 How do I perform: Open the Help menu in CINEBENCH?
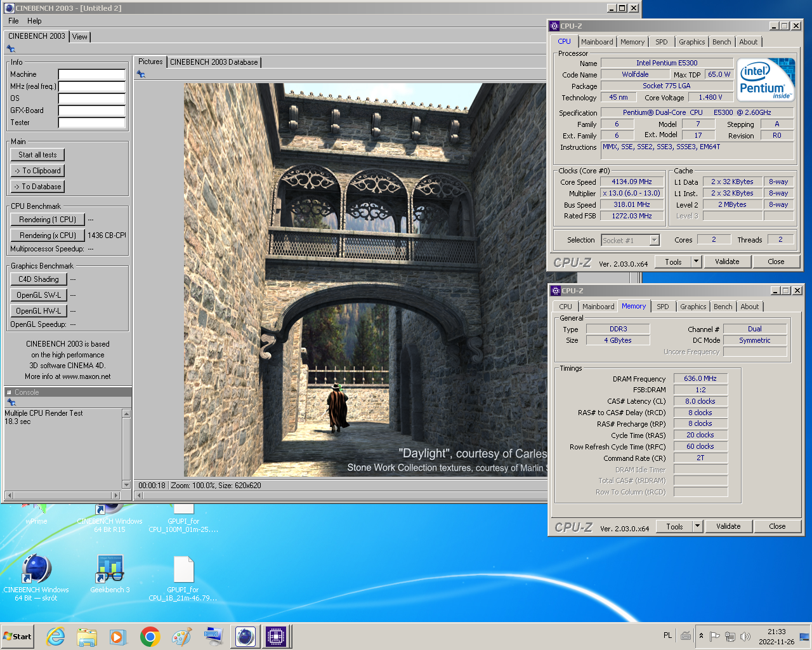pyautogui.click(x=34, y=21)
